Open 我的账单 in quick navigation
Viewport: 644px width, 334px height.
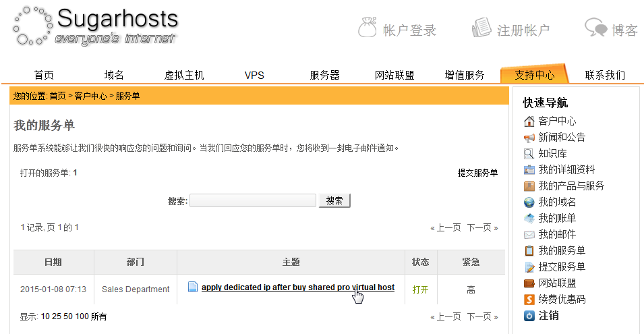557,218
